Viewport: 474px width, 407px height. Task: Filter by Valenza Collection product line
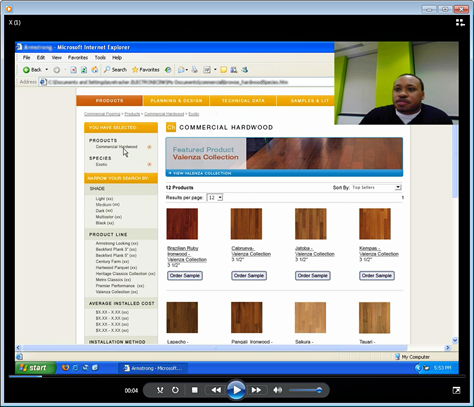point(117,292)
